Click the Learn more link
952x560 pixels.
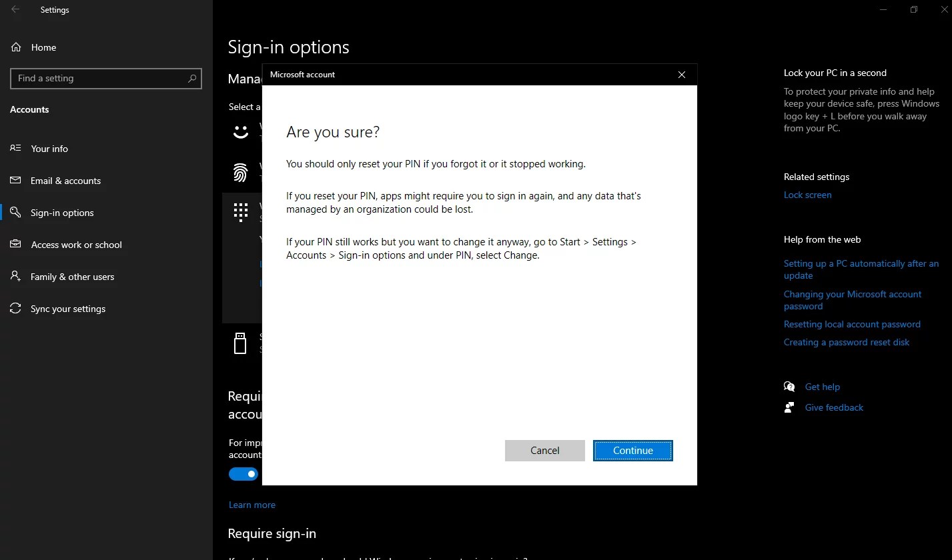click(252, 505)
